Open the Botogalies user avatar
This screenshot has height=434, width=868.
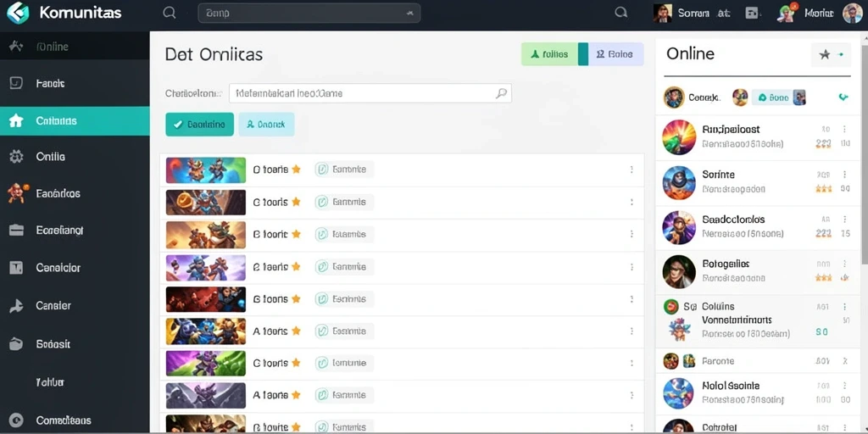[x=679, y=272]
